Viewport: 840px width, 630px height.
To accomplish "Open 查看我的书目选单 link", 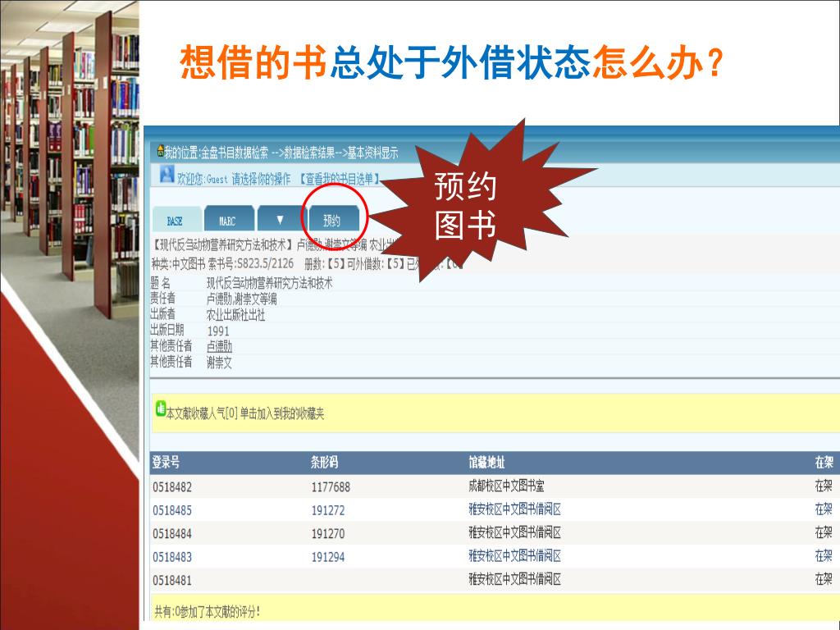I will coord(339,179).
